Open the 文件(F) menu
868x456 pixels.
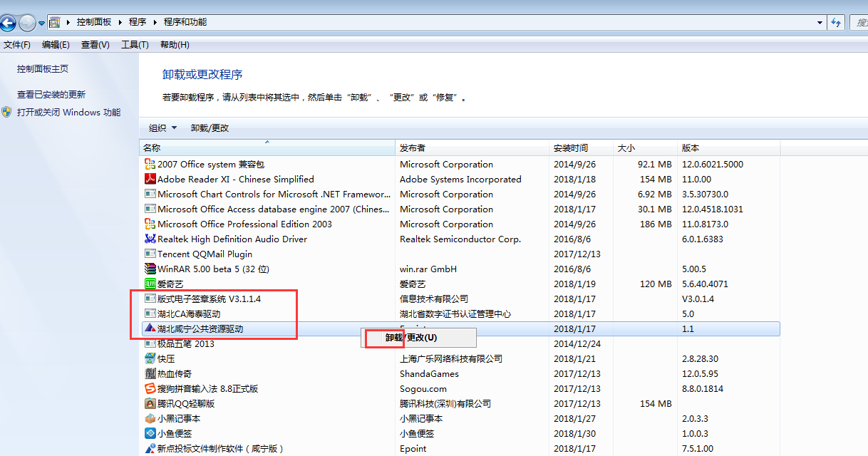click(x=17, y=45)
